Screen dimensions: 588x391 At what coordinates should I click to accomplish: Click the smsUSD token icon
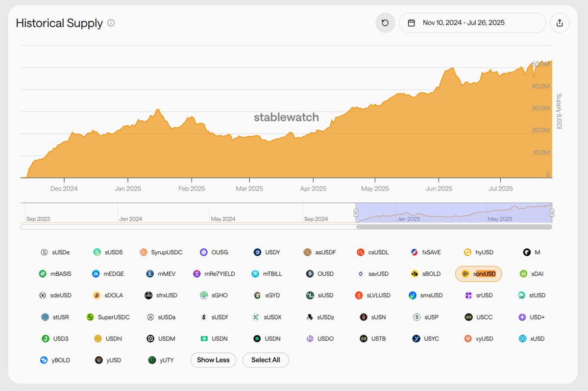click(413, 295)
